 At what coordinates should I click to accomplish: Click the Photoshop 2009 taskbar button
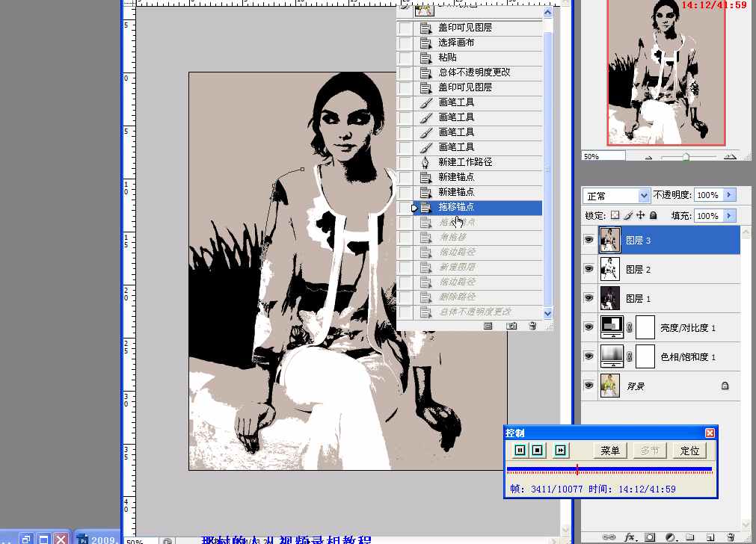tap(97, 539)
